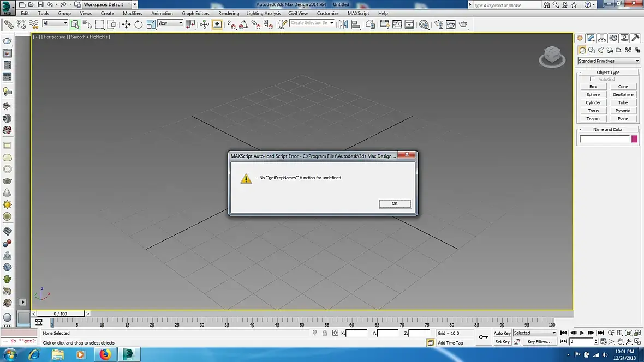Click the Select and Link tool

(x=9, y=25)
